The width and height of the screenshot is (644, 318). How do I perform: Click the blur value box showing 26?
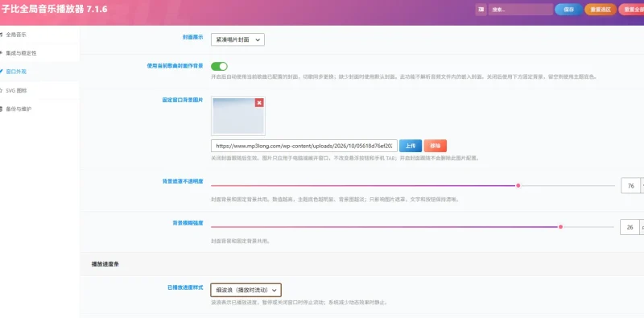point(630,227)
